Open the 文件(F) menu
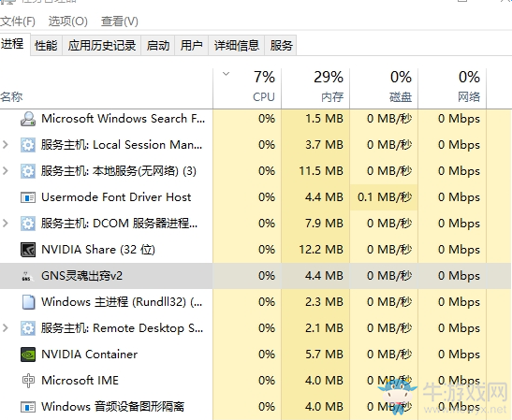 pos(18,22)
